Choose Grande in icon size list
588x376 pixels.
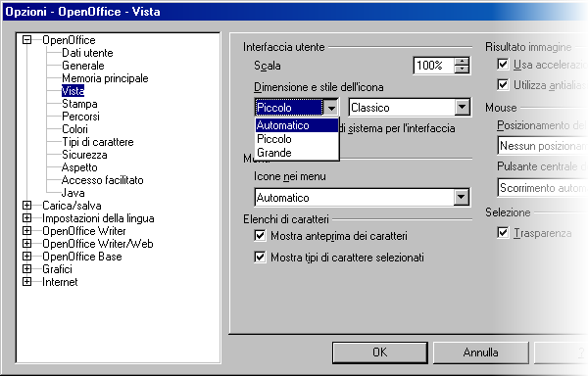click(297, 153)
